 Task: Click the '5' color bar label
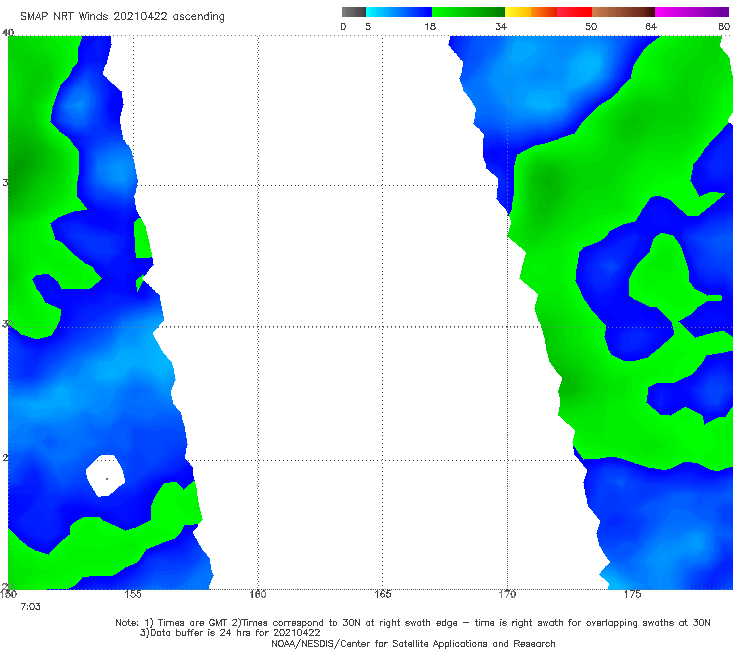point(368,27)
